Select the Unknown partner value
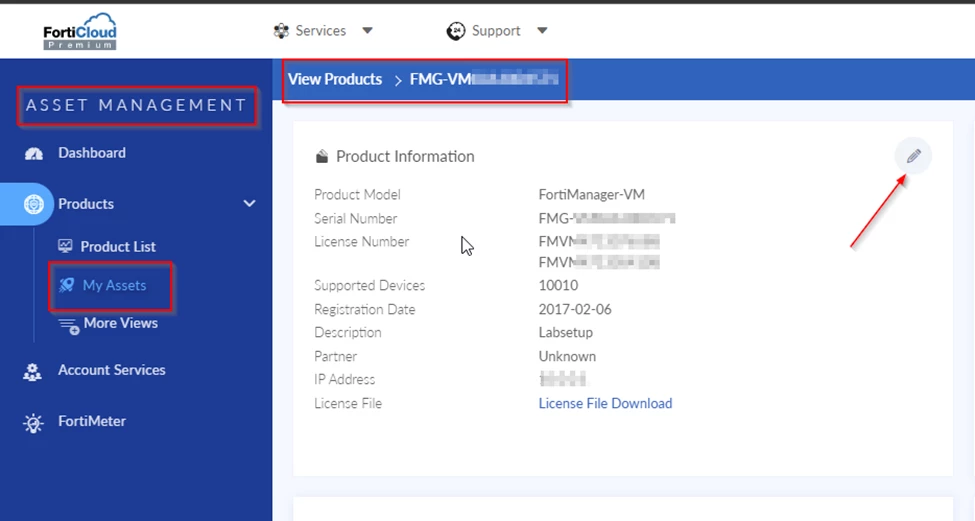This screenshot has height=521, width=975. point(567,356)
